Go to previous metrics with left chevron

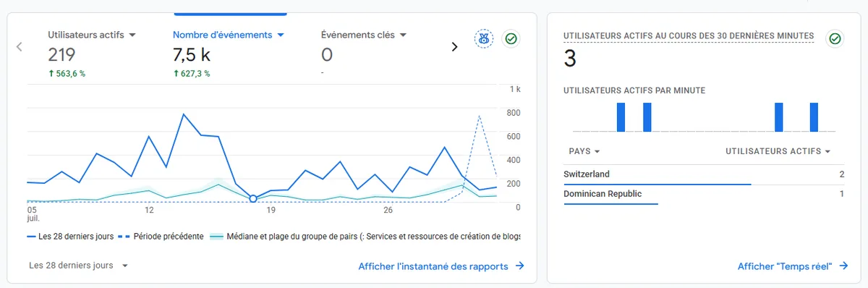point(20,47)
